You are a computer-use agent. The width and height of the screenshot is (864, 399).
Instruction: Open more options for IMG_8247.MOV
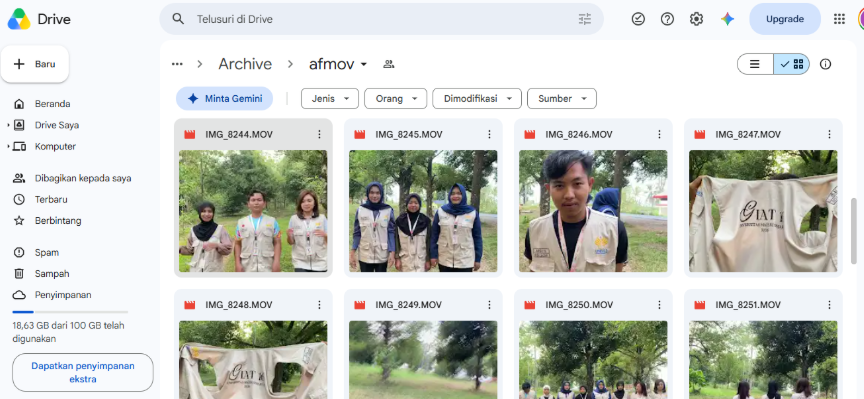[829, 134]
